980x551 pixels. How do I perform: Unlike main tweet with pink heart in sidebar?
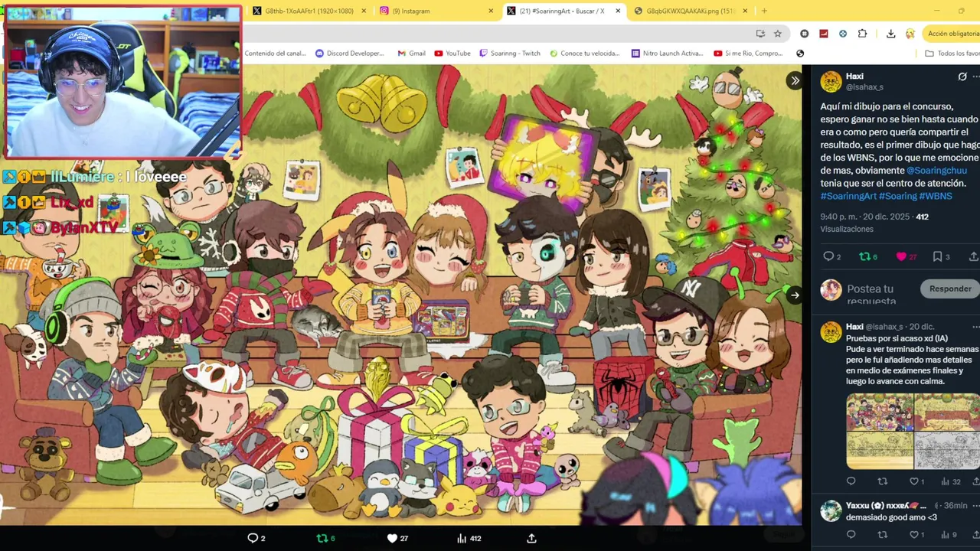(901, 257)
